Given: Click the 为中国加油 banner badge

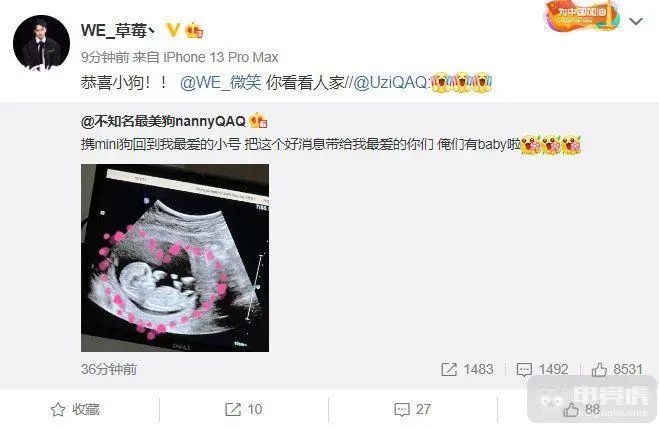Looking at the screenshot, I should [x=582, y=15].
